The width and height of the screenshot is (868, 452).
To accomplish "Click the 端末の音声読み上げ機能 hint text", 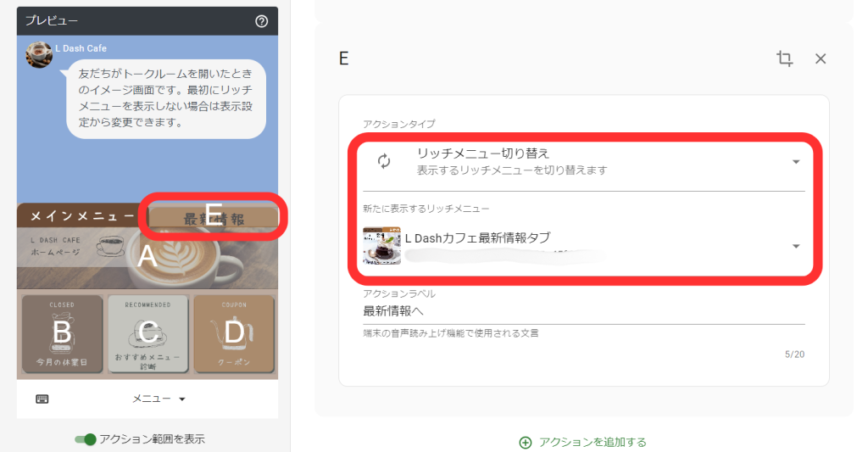I will pos(451,333).
